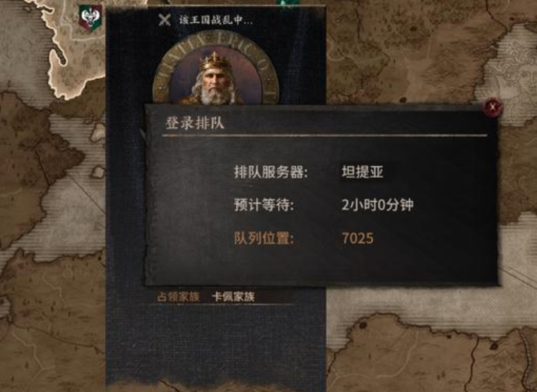Click the 队列位置 label

264,238
